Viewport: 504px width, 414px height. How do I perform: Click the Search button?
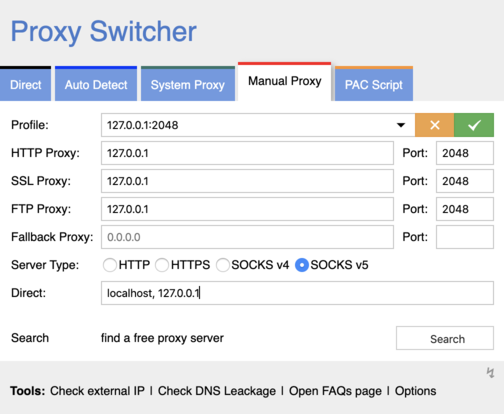point(445,338)
